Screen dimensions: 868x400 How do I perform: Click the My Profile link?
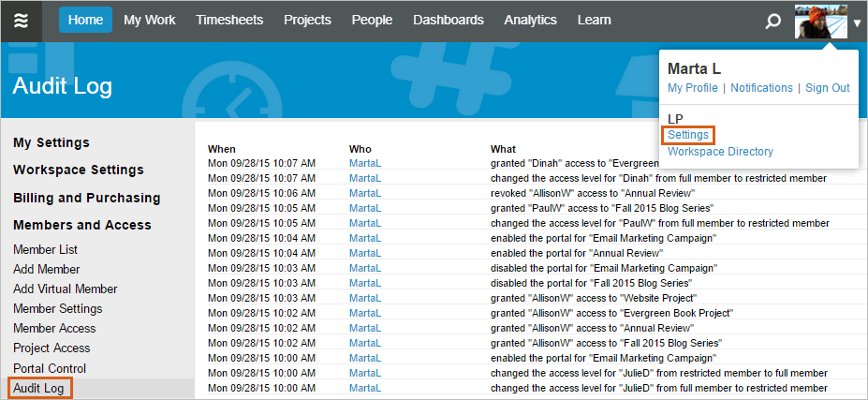(693, 88)
